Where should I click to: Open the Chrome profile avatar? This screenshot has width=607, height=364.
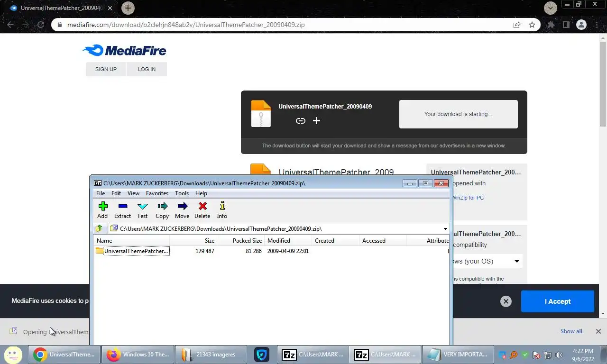tap(581, 25)
